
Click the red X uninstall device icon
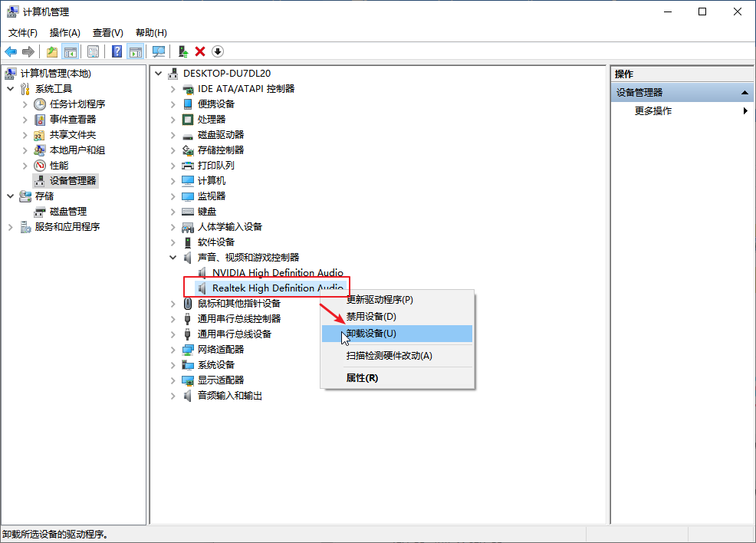click(x=200, y=51)
